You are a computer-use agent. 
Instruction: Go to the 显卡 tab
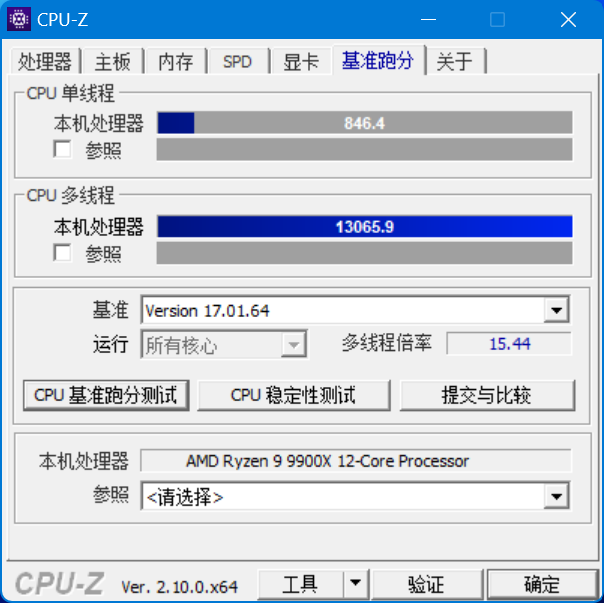(x=301, y=61)
